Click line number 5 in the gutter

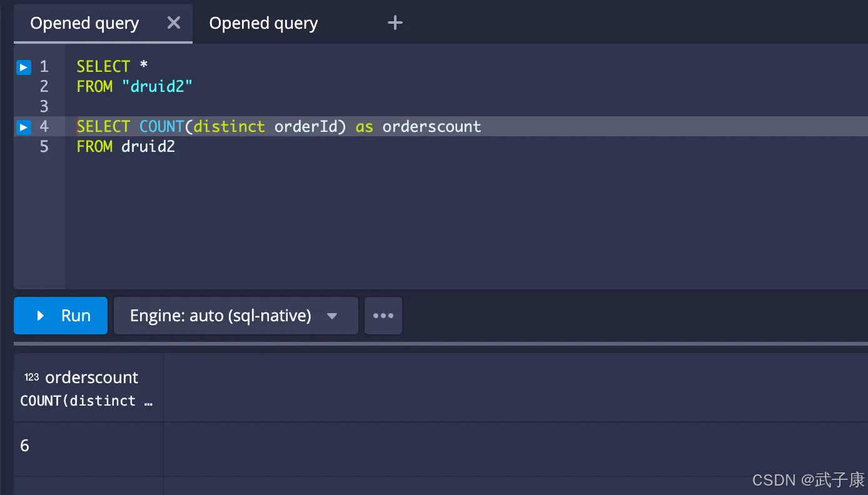tap(44, 146)
